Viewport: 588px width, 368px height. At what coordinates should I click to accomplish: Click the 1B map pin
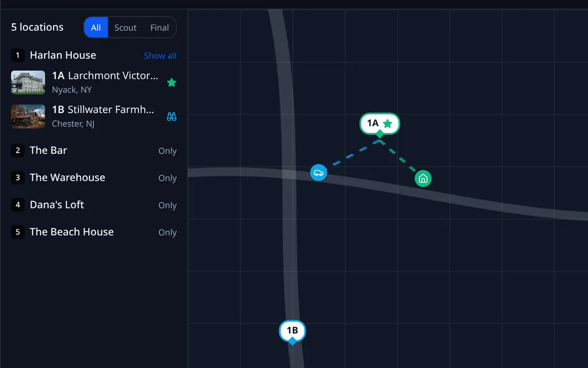[292, 331]
